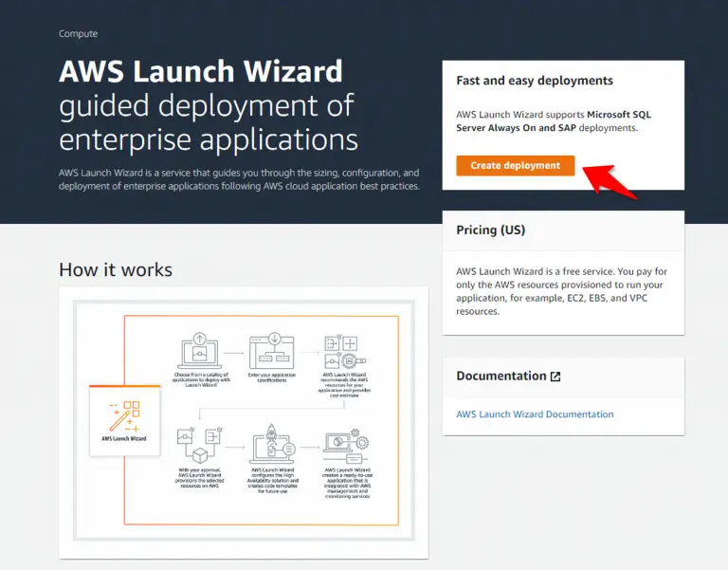728x570 pixels.
Task: Click the ready-to-use application gears icon
Action: pyautogui.click(x=346, y=447)
